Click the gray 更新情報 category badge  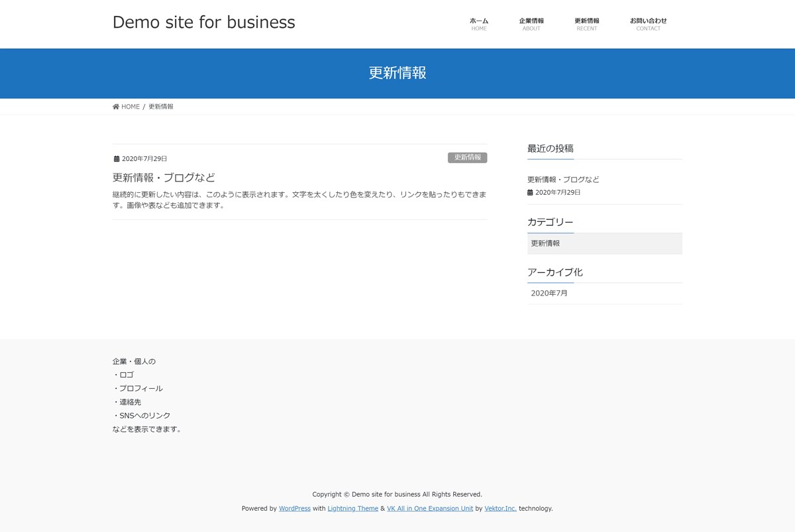click(468, 158)
